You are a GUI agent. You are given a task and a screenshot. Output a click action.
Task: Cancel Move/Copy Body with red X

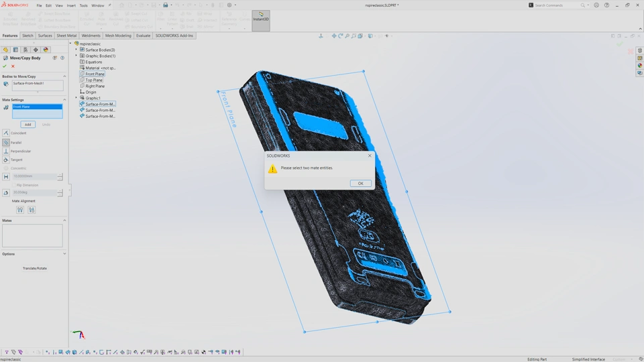13,66
